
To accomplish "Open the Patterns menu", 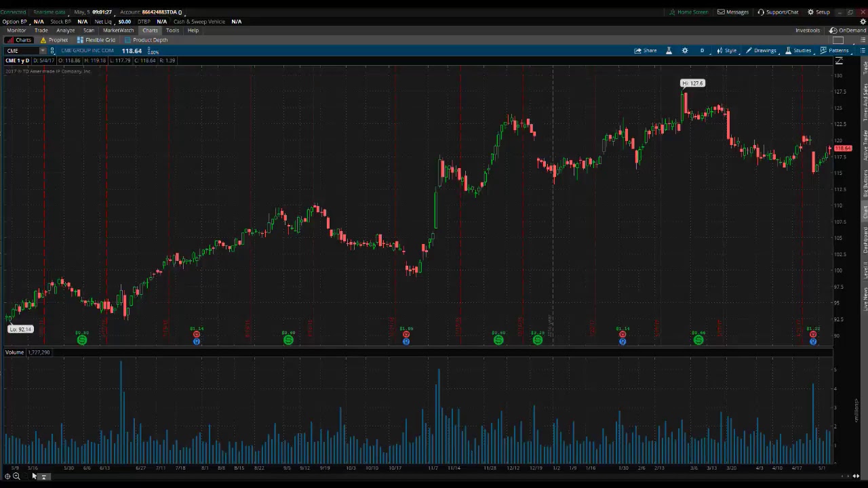I will 835,51.
